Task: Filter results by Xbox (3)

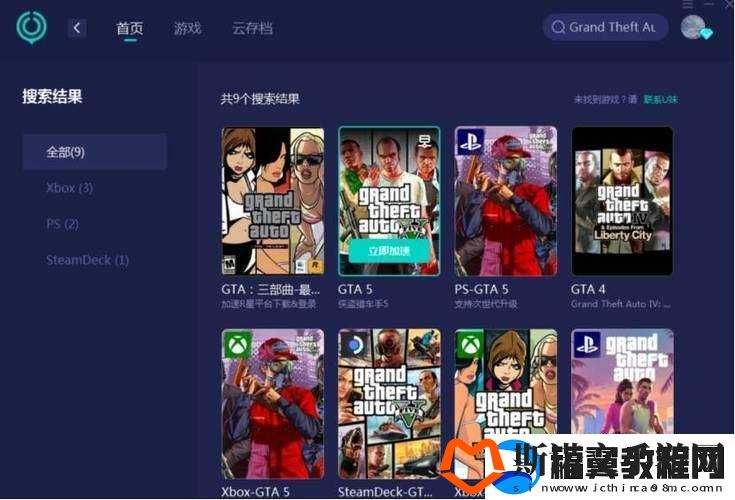Action: pyautogui.click(x=69, y=188)
